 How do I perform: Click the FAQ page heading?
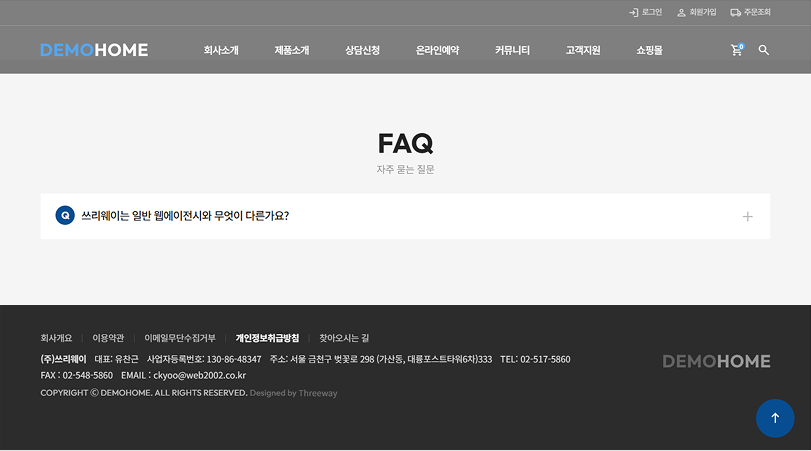click(406, 143)
